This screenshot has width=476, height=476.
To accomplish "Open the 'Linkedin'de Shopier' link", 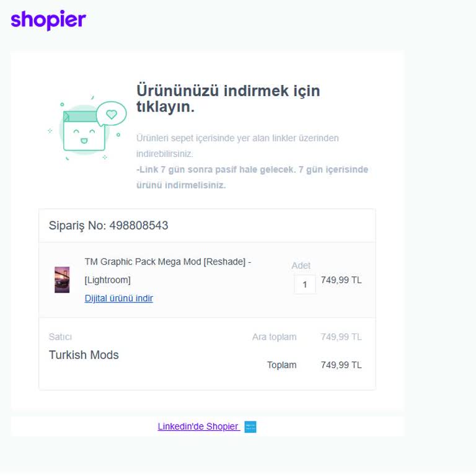I will click(198, 426).
